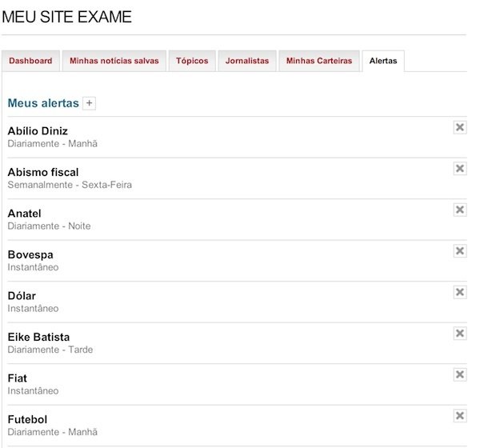Delete the Futebol alert
Image resolution: width=480 pixels, height=448 pixels.
pos(460,416)
